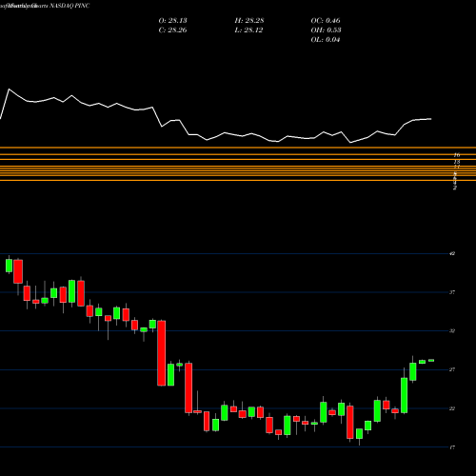
Task: Select the final small green candle at chart end
Action: (431, 360)
